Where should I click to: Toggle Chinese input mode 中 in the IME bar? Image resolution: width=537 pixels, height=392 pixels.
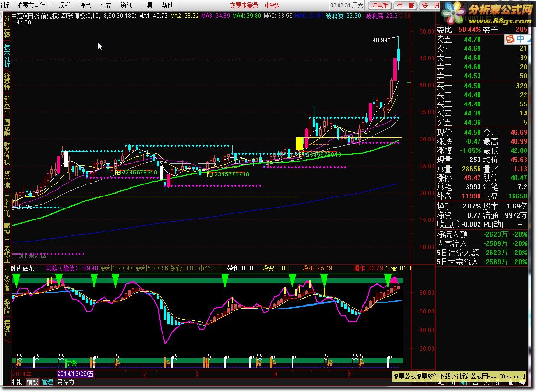(x=520, y=39)
